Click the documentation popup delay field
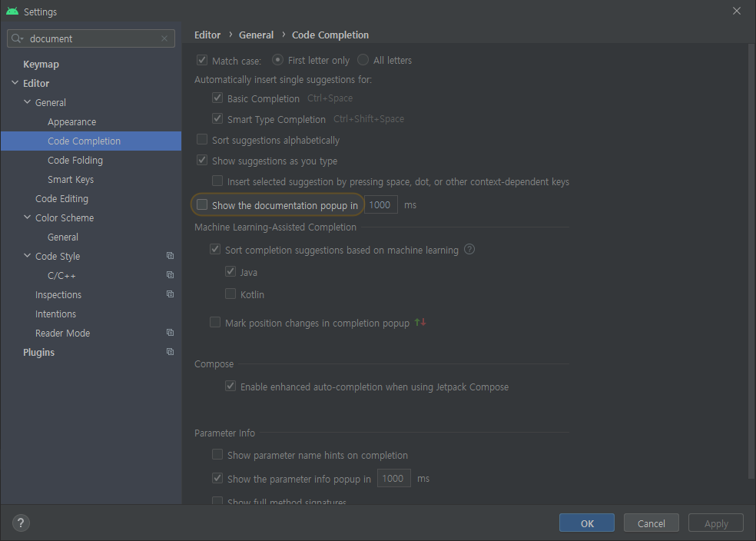 point(380,204)
